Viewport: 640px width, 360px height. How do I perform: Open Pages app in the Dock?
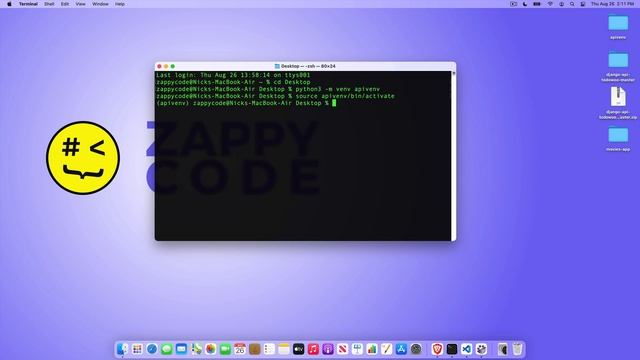click(x=387, y=349)
